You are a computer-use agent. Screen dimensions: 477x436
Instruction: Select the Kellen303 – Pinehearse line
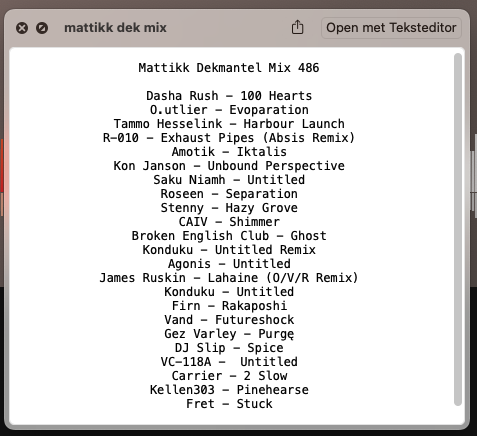pyautogui.click(x=229, y=390)
